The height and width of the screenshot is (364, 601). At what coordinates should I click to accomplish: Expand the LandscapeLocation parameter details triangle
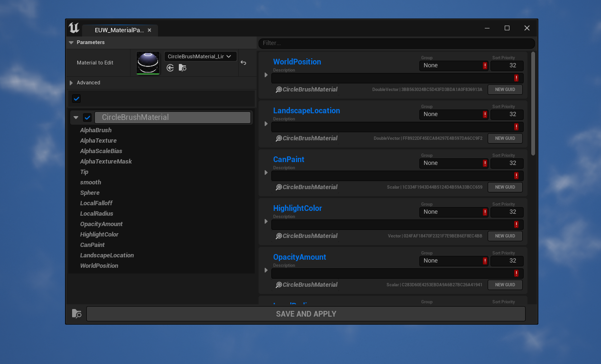point(266,124)
